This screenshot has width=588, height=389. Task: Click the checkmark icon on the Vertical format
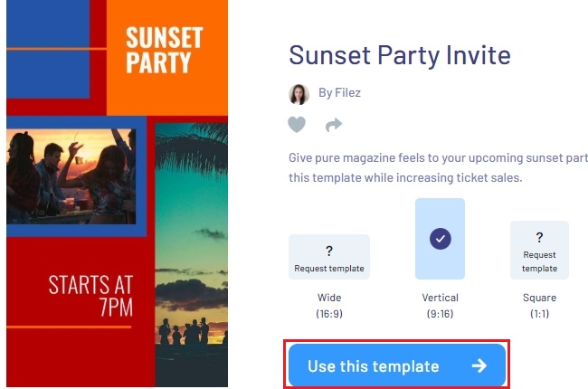click(440, 239)
